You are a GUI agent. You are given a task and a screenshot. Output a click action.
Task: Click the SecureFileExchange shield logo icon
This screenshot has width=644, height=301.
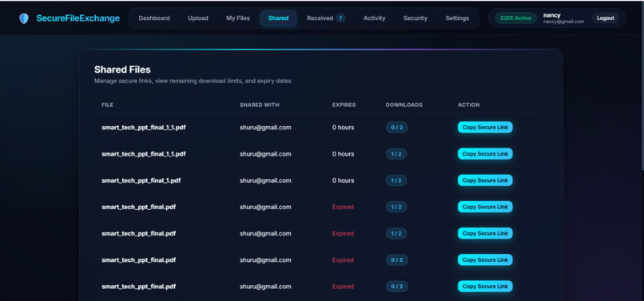coord(24,18)
